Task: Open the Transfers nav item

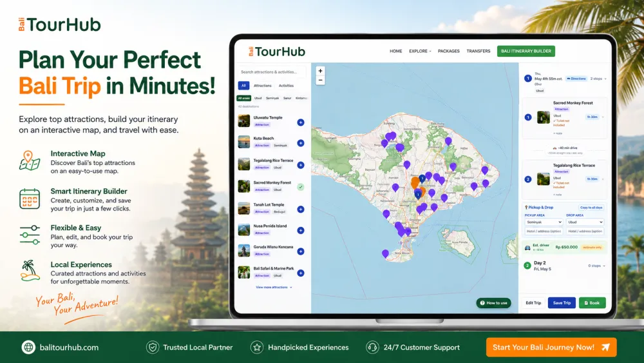Action: click(478, 52)
